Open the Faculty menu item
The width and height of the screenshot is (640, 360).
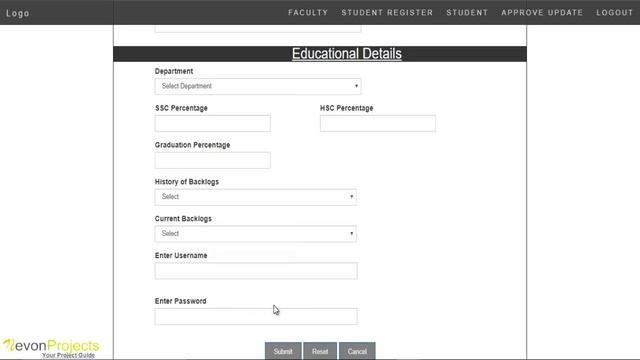(x=308, y=13)
